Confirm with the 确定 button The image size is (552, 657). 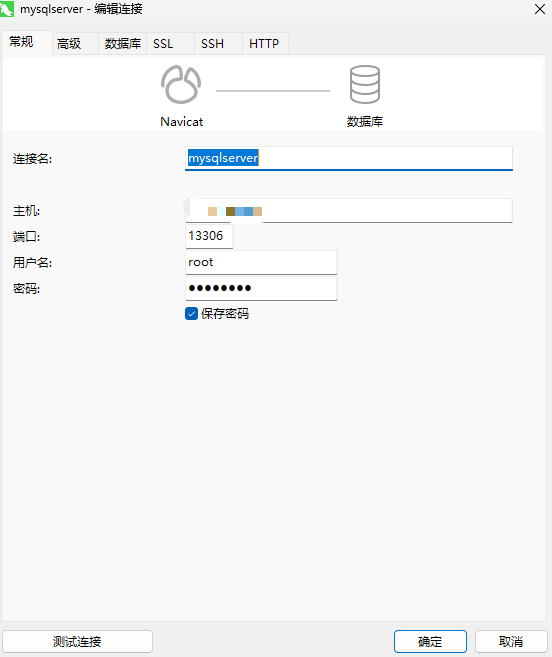coord(430,641)
